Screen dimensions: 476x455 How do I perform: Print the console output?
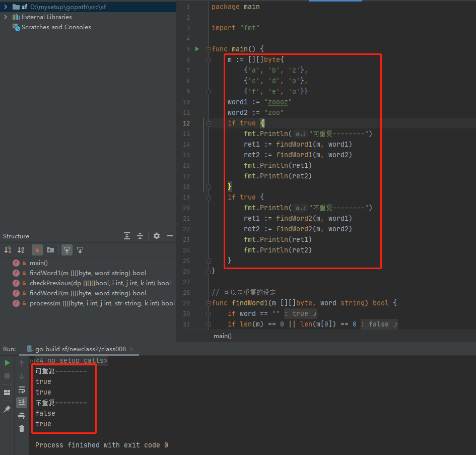pos(22,416)
